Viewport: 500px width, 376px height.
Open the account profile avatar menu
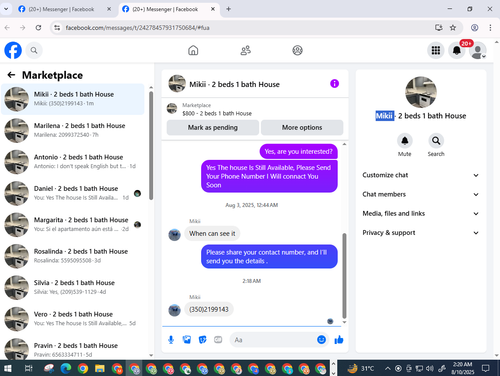pyautogui.click(x=478, y=50)
